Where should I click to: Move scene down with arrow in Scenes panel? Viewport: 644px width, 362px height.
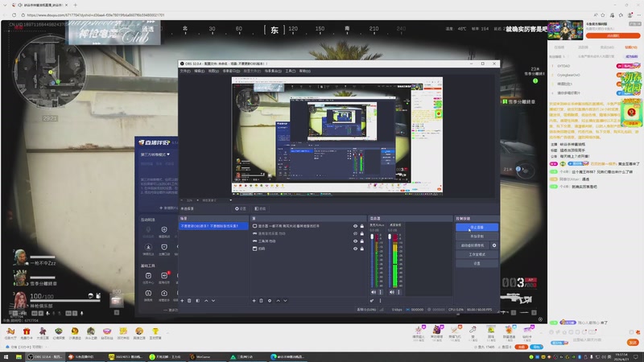[213, 301]
